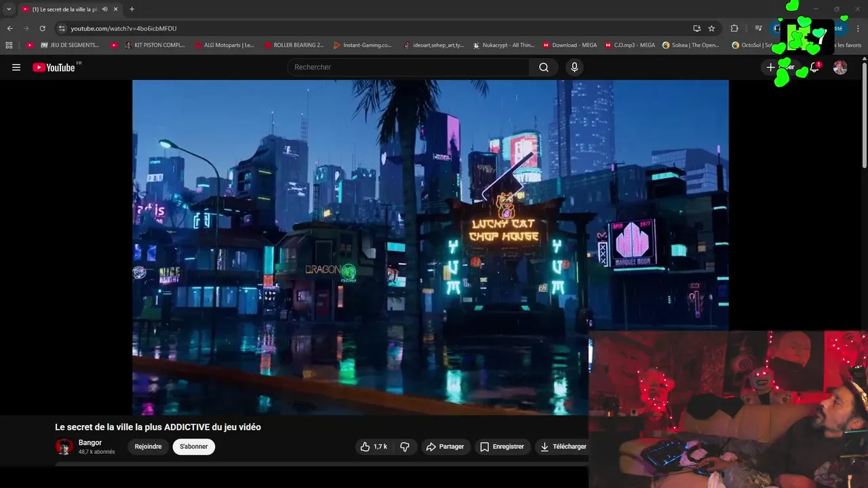Open ROLLER BEARING bookmark
The image size is (868, 488).
click(294, 45)
